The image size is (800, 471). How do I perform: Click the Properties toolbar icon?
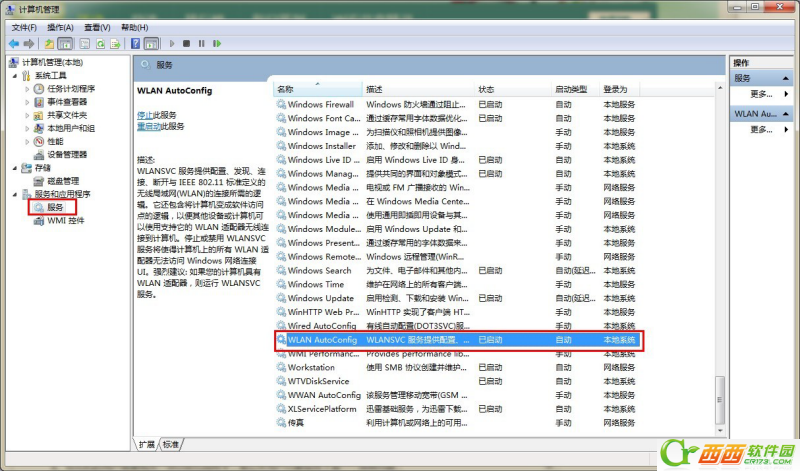click(85, 44)
